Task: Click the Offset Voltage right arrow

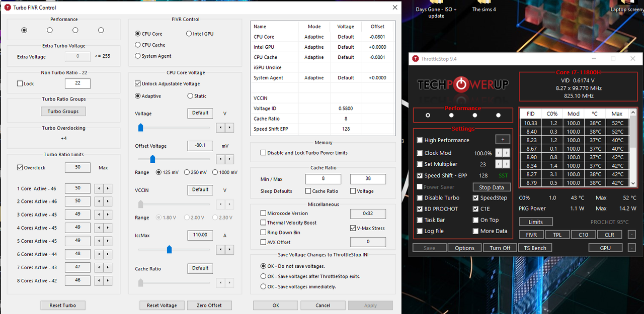Action: click(x=229, y=159)
